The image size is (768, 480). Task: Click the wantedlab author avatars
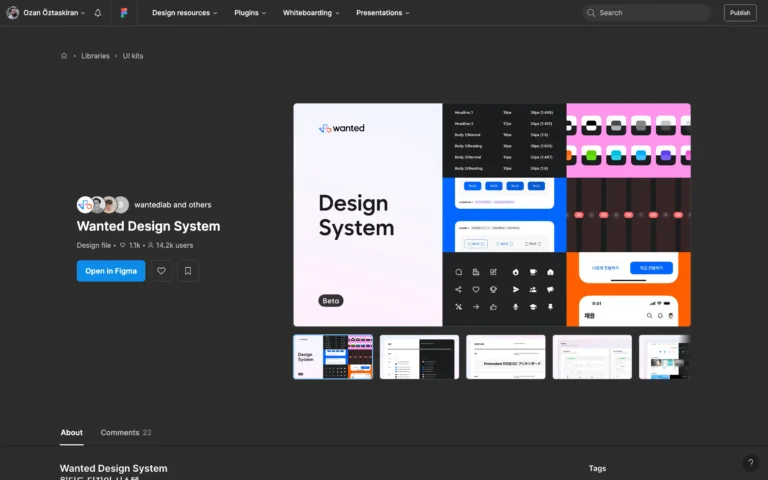tap(103, 205)
